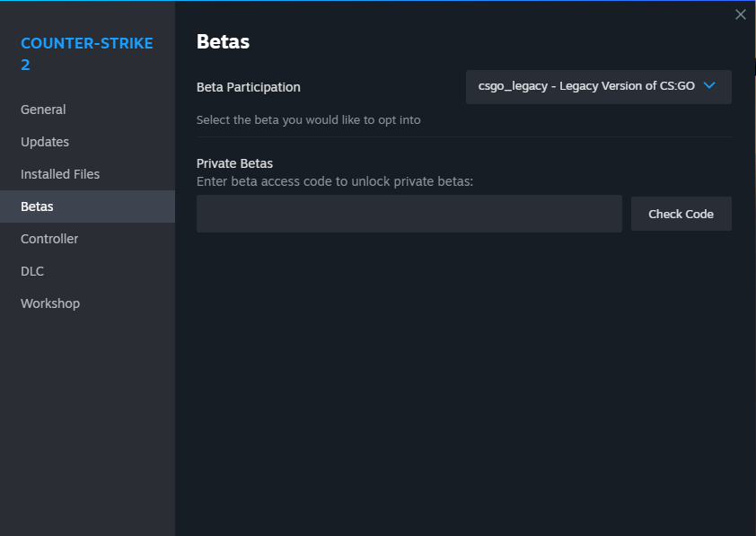Click the Private Betas heading
The height and width of the screenshot is (536, 756).
pyautogui.click(x=235, y=163)
